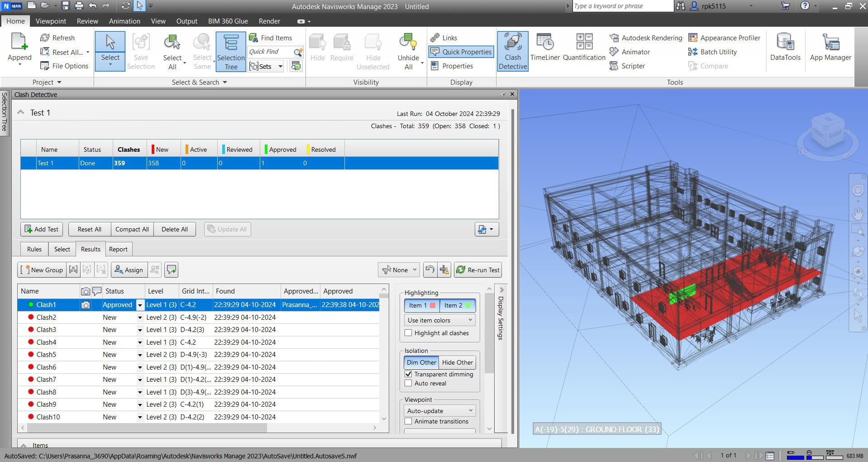Open the Use item colors dropdown
Viewport: 868px width, 462px height.
pos(439,320)
